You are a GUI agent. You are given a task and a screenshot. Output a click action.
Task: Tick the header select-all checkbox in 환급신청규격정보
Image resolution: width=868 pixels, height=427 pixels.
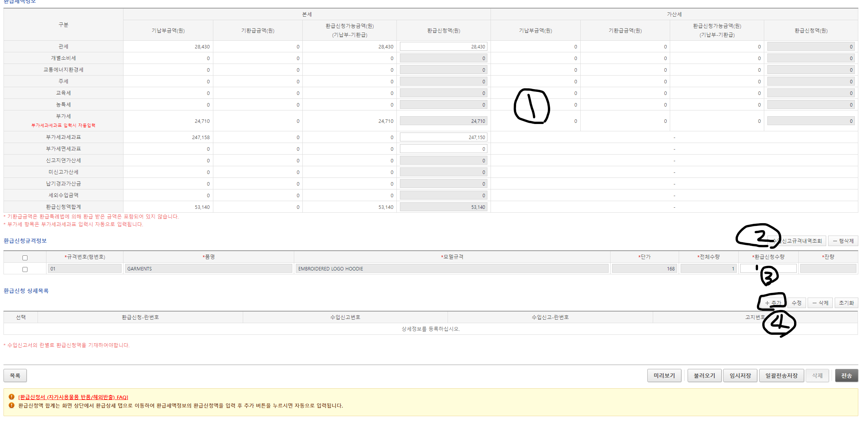(25, 258)
